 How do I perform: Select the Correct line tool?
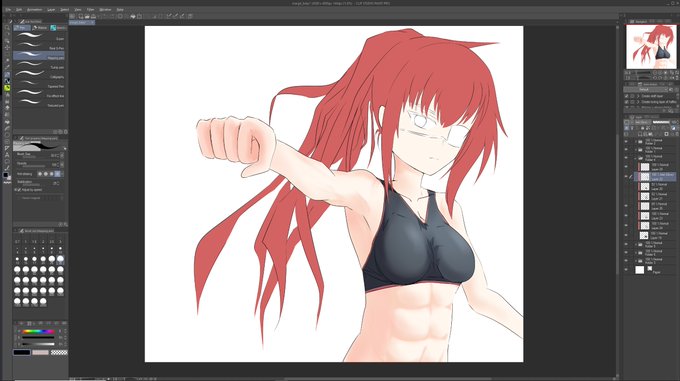(7, 167)
